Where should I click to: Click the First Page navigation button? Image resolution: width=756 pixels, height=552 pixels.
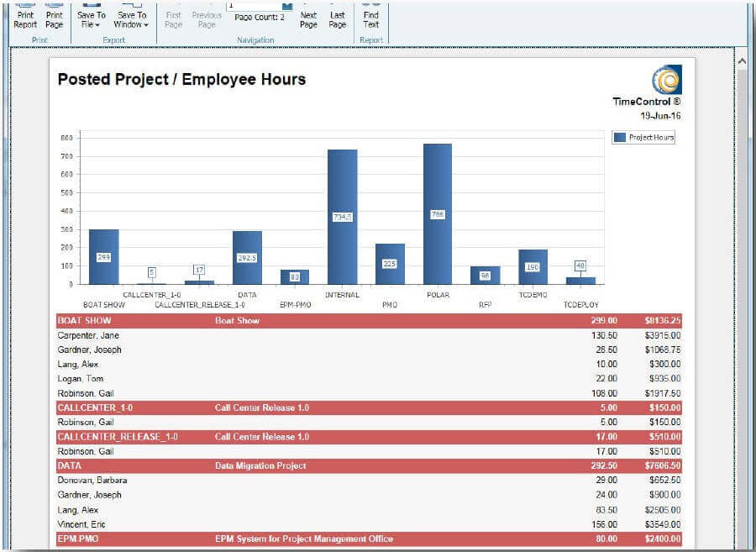[173, 18]
